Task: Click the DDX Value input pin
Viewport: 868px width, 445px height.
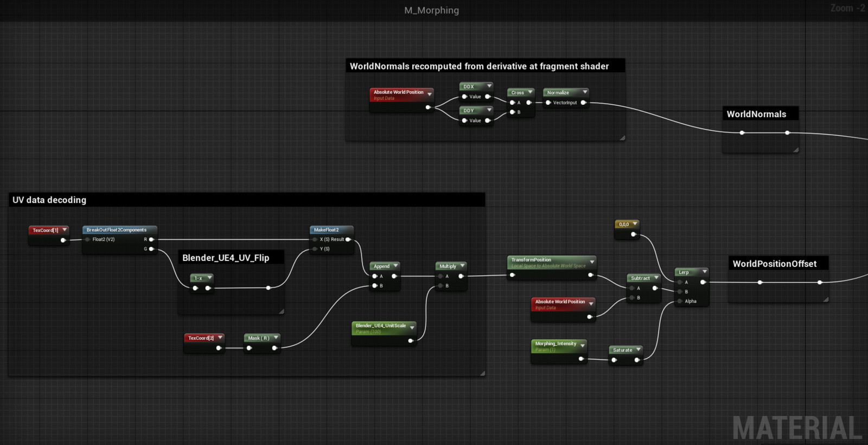Action: coord(464,97)
